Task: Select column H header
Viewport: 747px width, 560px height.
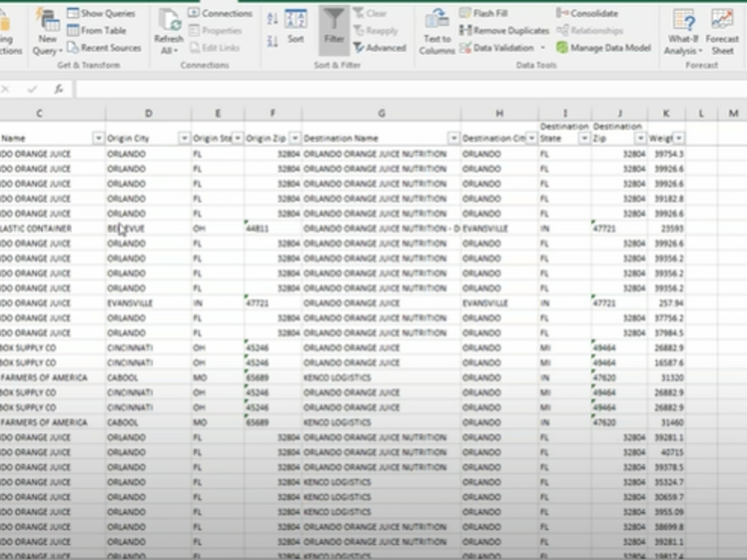Action: coord(499,113)
